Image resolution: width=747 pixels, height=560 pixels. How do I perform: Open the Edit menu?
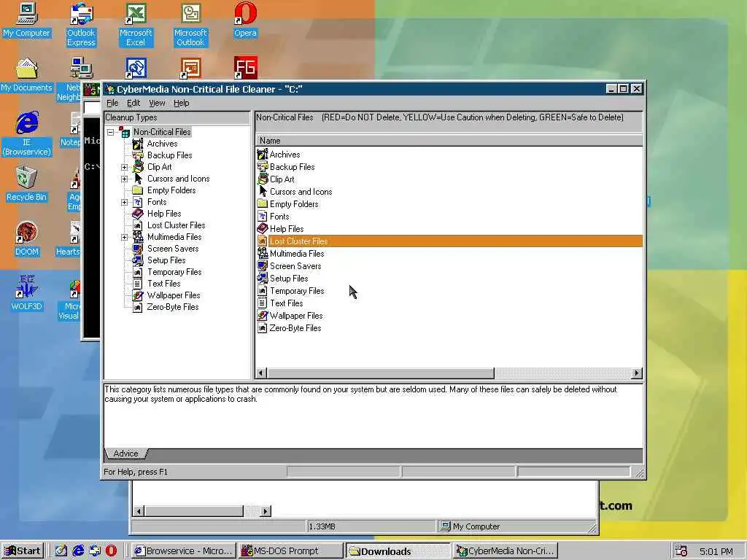(x=133, y=103)
